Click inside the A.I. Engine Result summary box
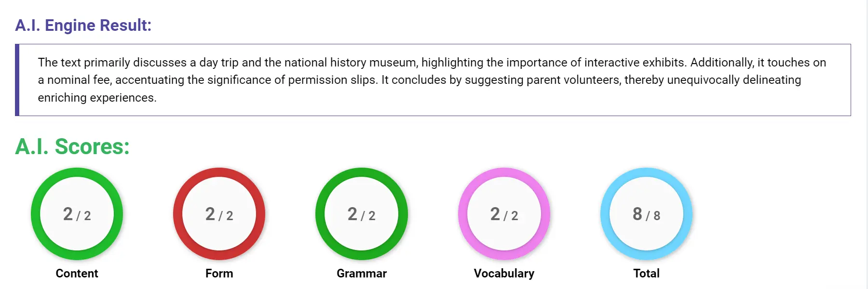This screenshot has height=289, width=868. coord(434,79)
